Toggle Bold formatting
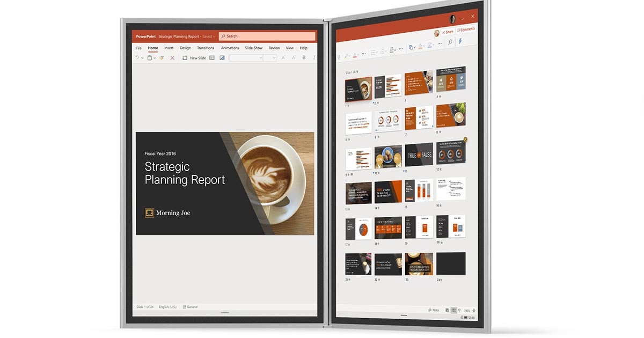644x338 pixels. [x=304, y=58]
